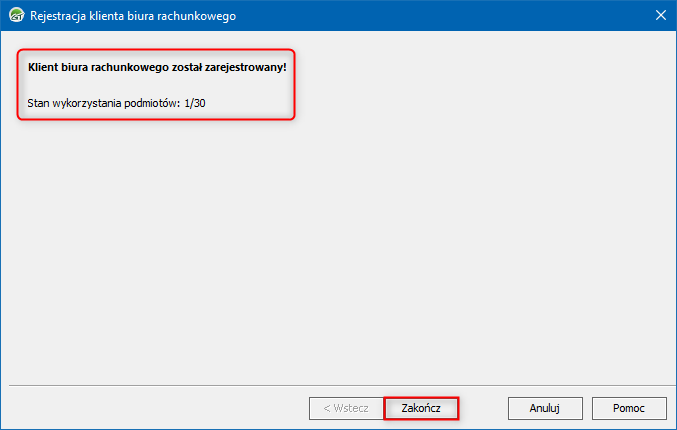The height and width of the screenshot is (430, 677).
Task: Click the 'Rejestracja klienta biura rachunkowego' window title
Action: 133,16
